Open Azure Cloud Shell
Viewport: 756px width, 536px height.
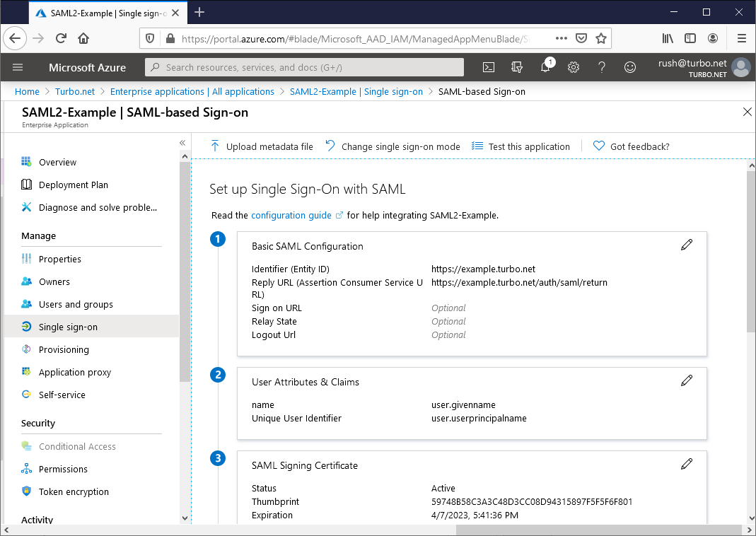[x=488, y=67]
